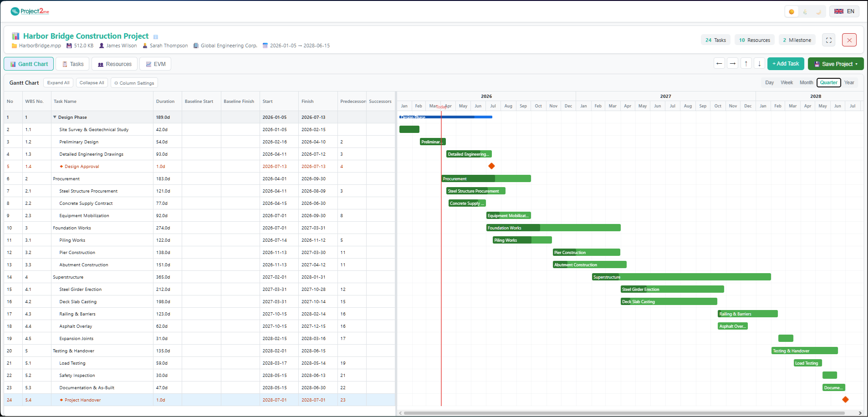Open the EN language selector
Image resolution: width=868 pixels, height=417 pixels.
pyautogui.click(x=844, y=11)
